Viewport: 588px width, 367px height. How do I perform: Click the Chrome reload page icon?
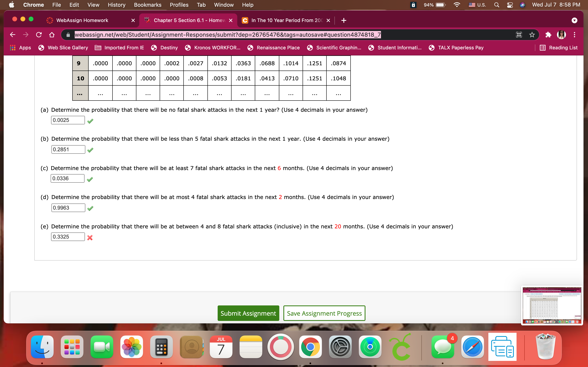point(39,35)
